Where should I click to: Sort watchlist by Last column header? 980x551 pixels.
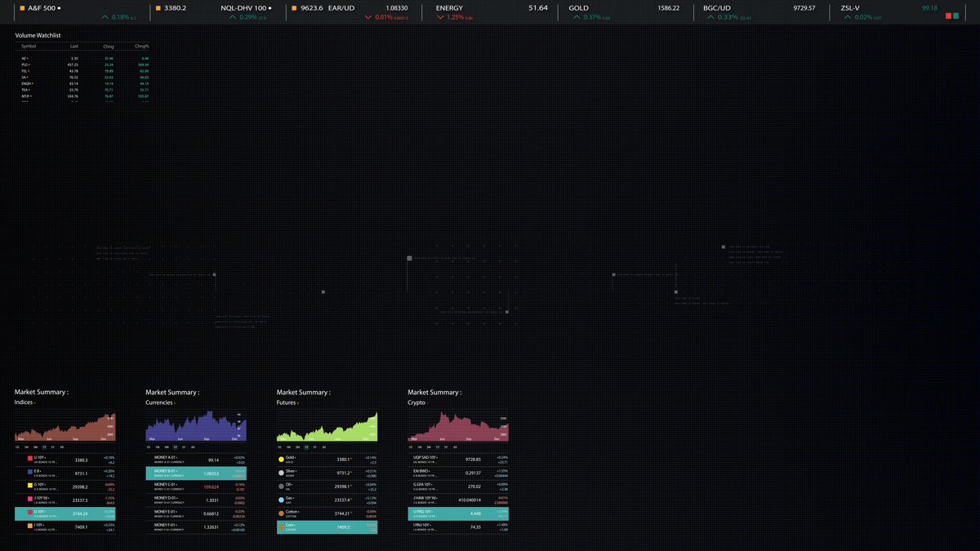[x=74, y=47]
